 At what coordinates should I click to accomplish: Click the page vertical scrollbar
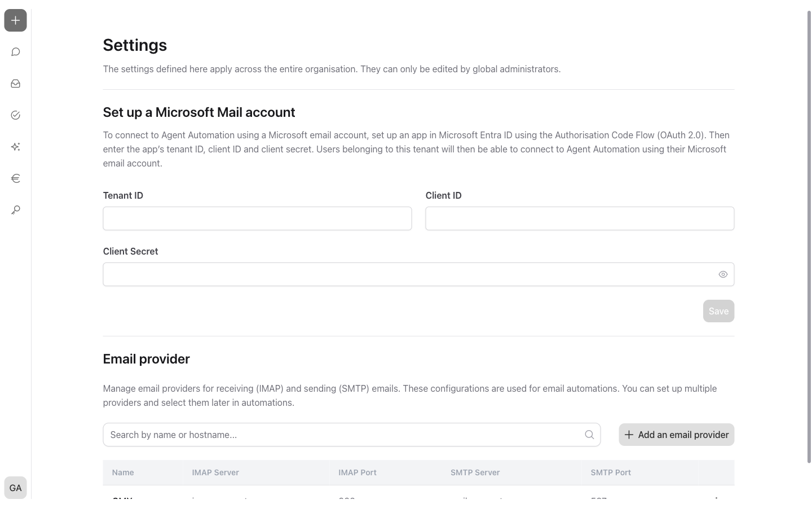809,237
